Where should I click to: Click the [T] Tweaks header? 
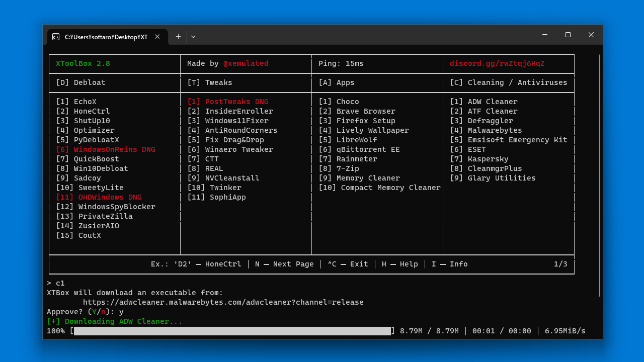click(x=210, y=82)
